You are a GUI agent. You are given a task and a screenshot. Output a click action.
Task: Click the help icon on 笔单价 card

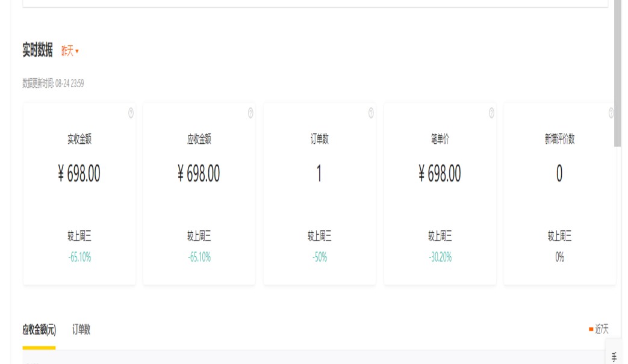point(491,113)
